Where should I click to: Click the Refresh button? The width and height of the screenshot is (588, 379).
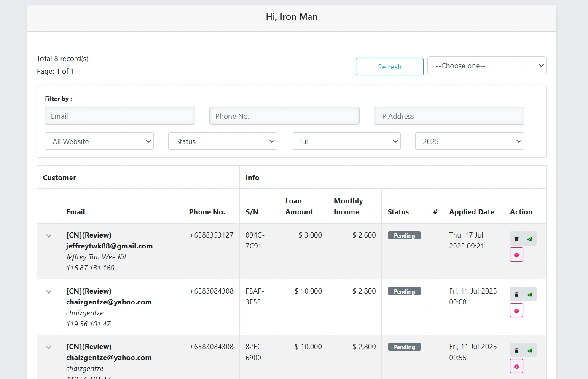(x=389, y=67)
